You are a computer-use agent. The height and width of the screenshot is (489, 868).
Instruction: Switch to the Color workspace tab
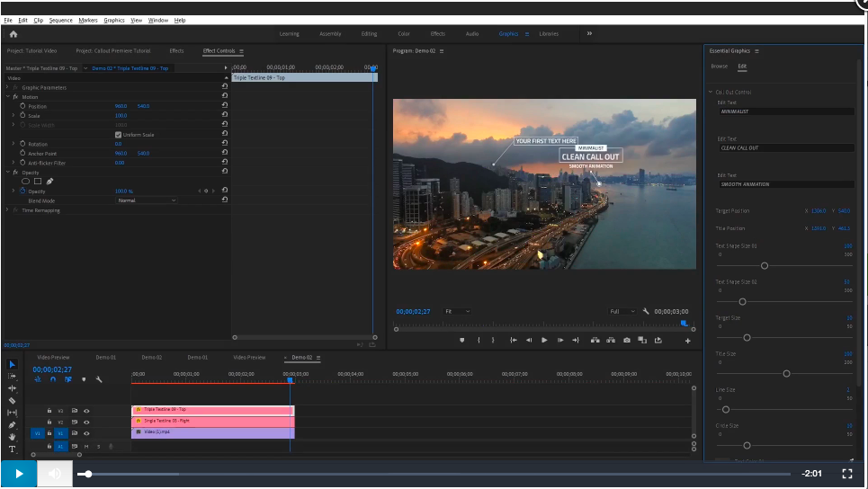tap(404, 34)
